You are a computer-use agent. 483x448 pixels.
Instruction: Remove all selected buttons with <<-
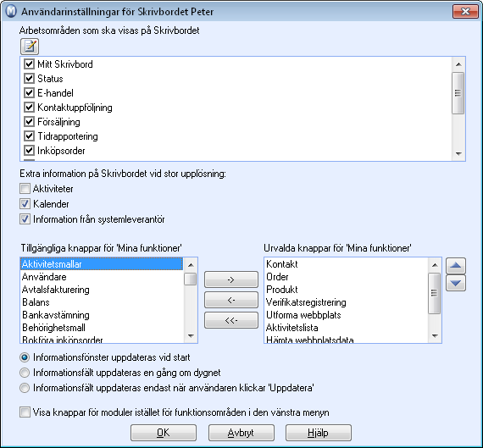pyautogui.click(x=231, y=320)
